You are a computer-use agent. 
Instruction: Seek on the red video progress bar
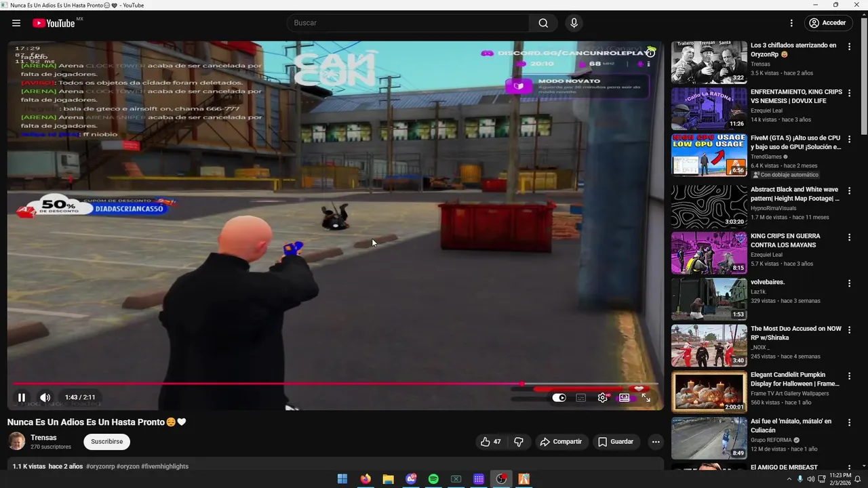(336, 384)
